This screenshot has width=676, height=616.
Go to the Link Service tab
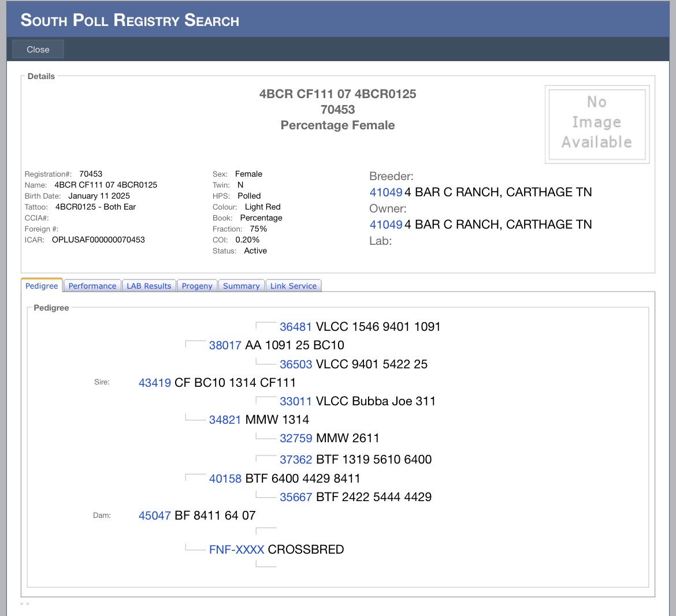tap(293, 286)
